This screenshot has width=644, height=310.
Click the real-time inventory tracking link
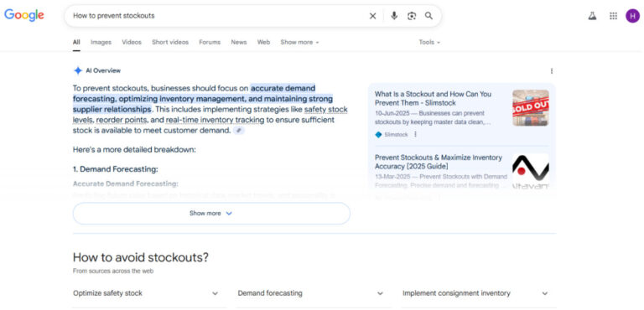tap(215, 121)
